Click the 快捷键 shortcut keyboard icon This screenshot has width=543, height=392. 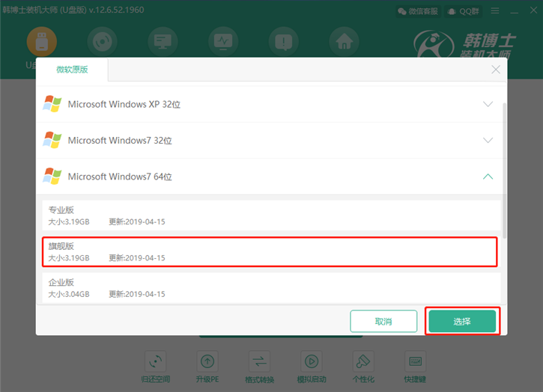pos(414,361)
